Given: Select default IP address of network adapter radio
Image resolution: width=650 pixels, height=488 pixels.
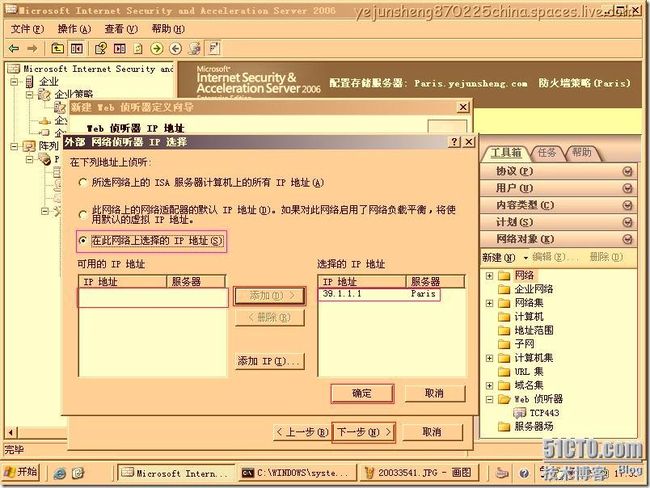Looking at the screenshot, I should pyautogui.click(x=83, y=214).
